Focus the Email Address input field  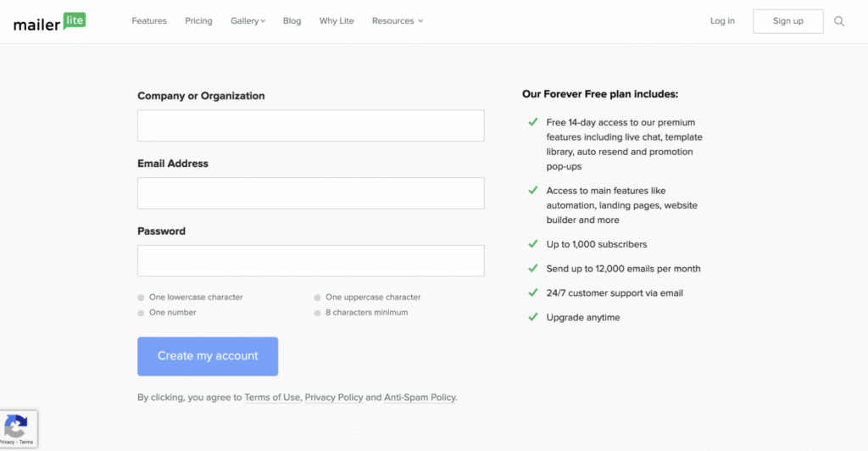310,193
